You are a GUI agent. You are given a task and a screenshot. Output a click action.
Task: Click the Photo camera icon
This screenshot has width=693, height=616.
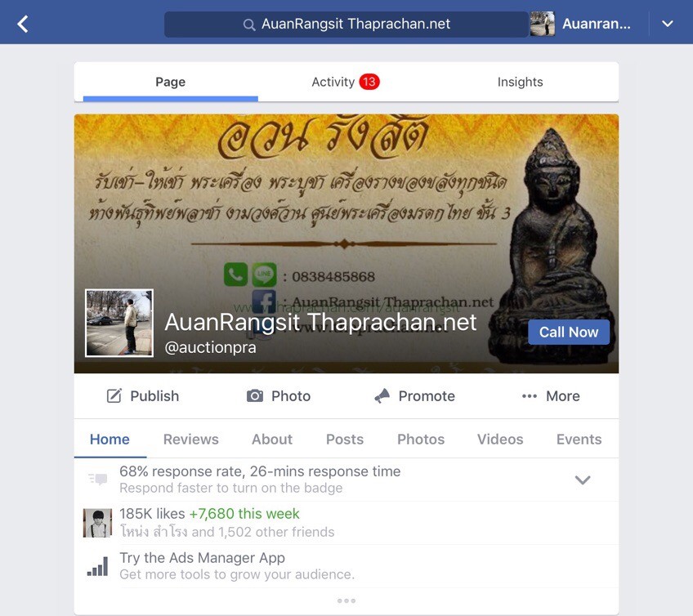255,395
